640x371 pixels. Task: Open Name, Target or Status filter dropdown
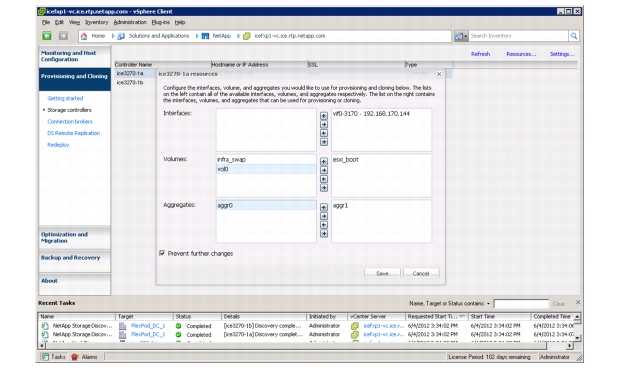pyautogui.click(x=488, y=304)
